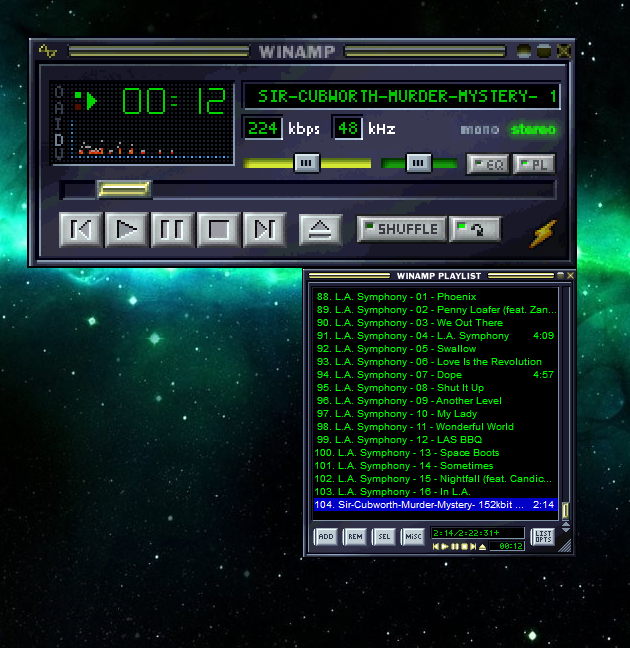Select track 89 Penny Loafer
This screenshot has height=648, width=630.
[436, 310]
